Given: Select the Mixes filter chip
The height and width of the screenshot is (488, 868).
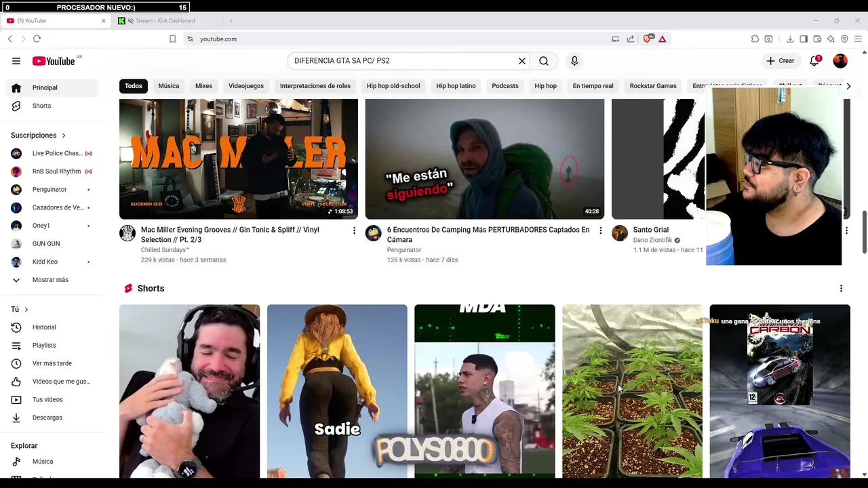Looking at the screenshot, I should 203,86.
